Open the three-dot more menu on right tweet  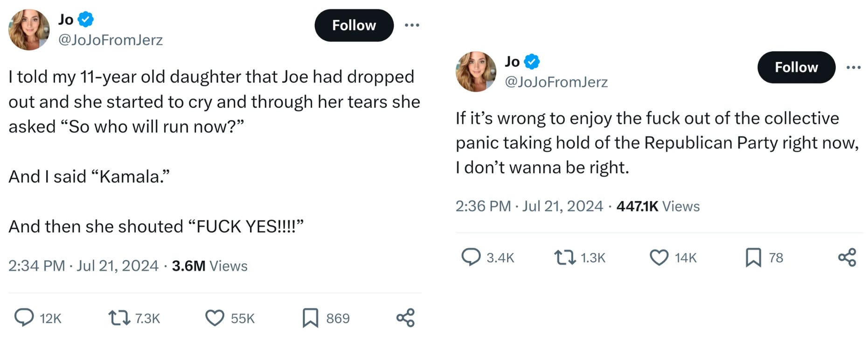(854, 68)
